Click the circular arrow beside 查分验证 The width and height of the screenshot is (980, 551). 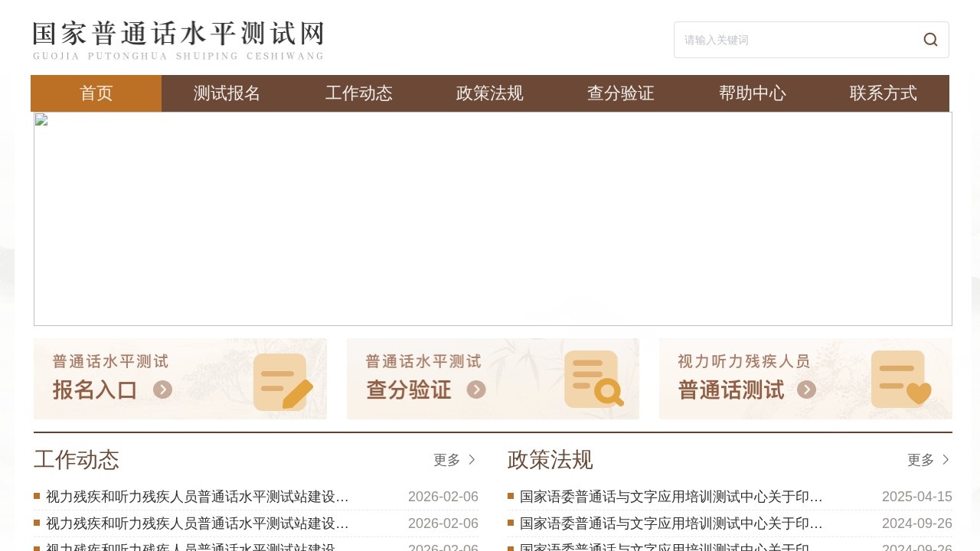[x=476, y=390]
